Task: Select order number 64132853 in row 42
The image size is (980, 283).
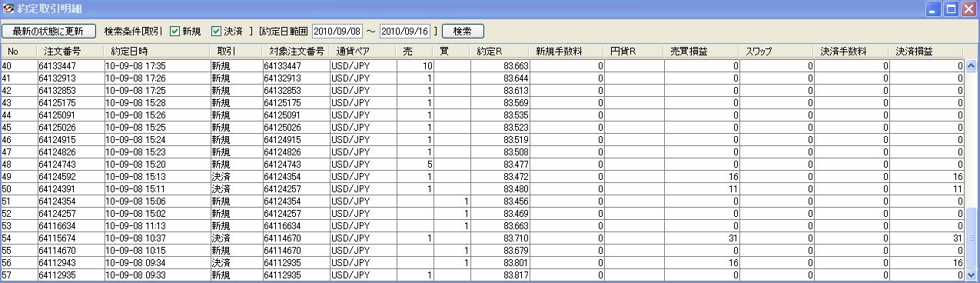Action: (x=57, y=91)
